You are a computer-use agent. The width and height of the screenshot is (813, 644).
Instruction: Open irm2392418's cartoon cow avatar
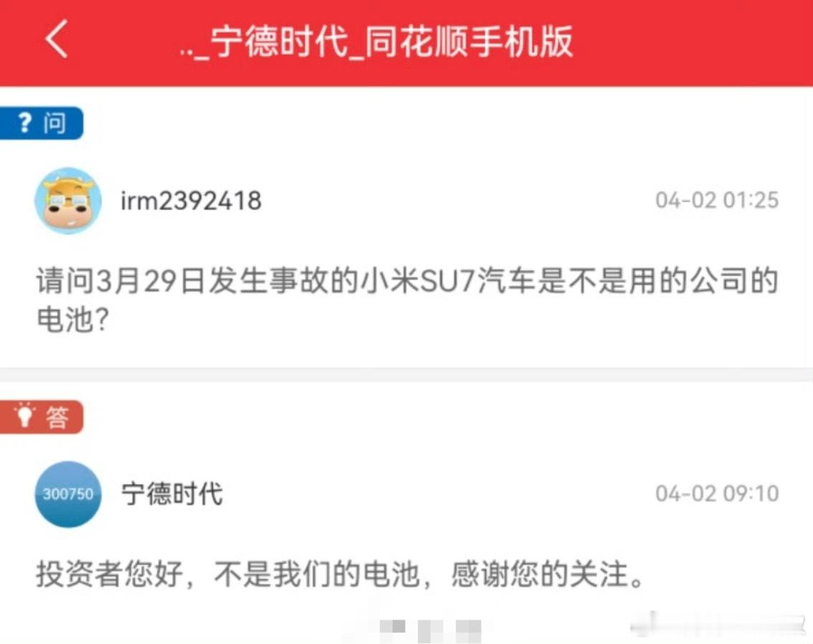click(x=68, y=201)
